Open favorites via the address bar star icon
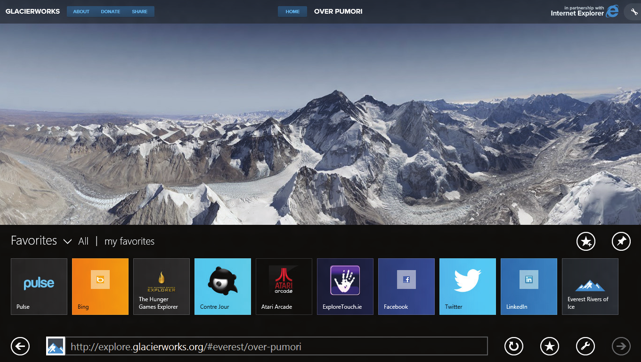 [x=549, y=346]
